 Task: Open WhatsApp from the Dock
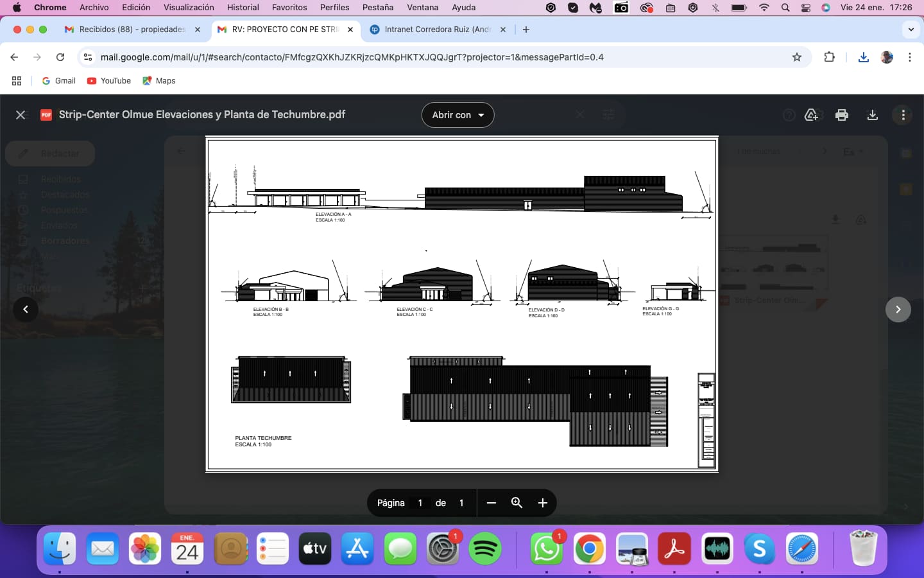[546, 549]
